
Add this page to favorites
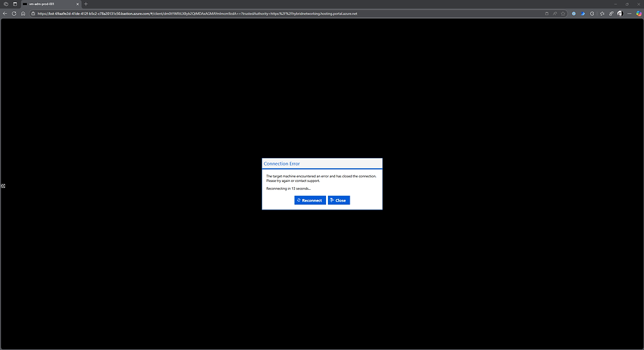(x=563, y=14)
